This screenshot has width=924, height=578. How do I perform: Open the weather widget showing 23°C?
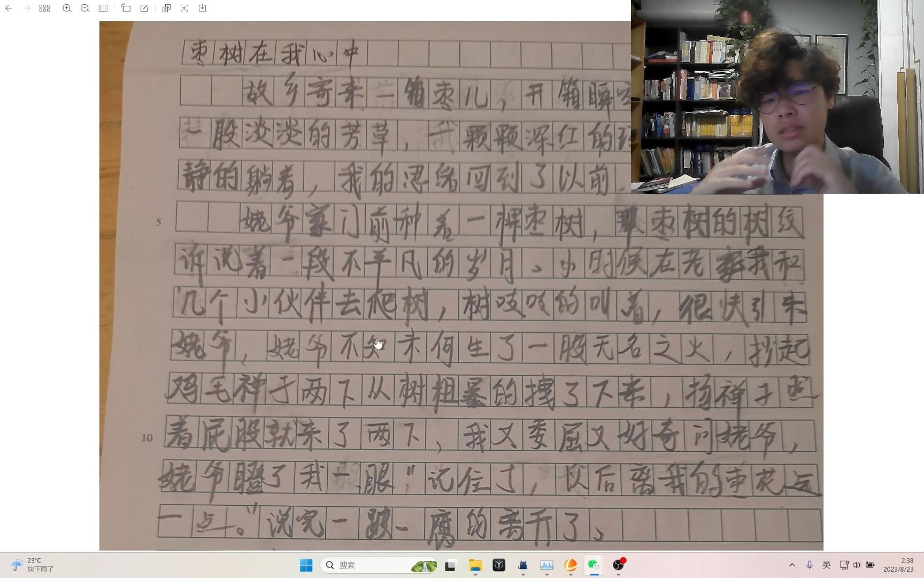[32, 565]
